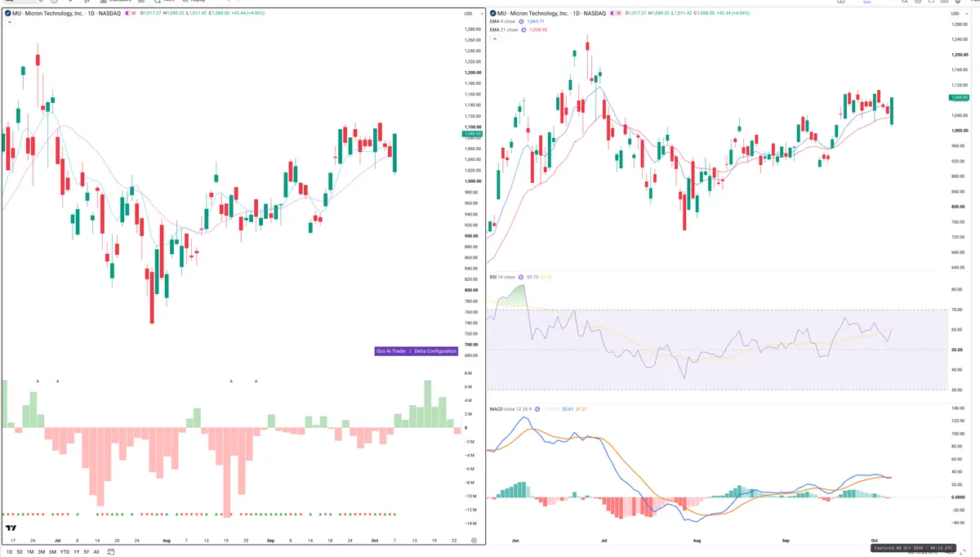Open left chart settings gear icon

tap(474, 541)
